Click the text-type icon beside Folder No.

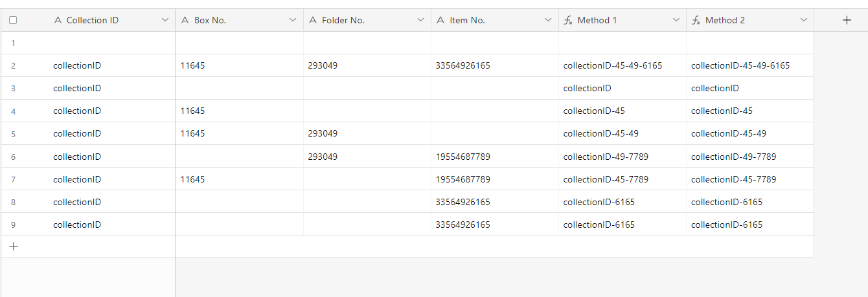tap(314, 20)
